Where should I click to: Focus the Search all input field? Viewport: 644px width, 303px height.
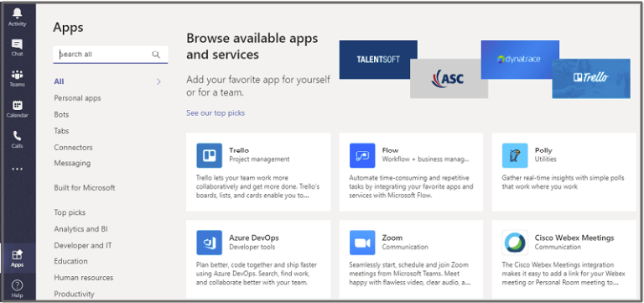(111, 55)
